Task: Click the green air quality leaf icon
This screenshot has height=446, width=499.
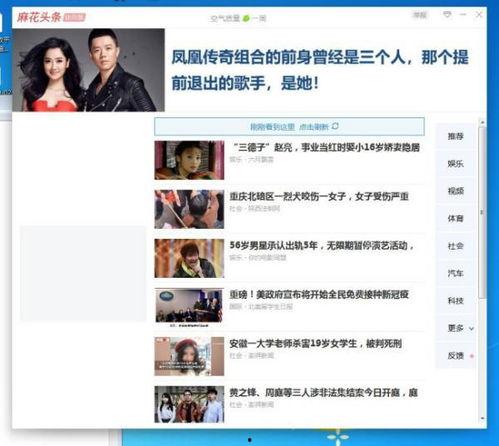Action: [246, 18]
